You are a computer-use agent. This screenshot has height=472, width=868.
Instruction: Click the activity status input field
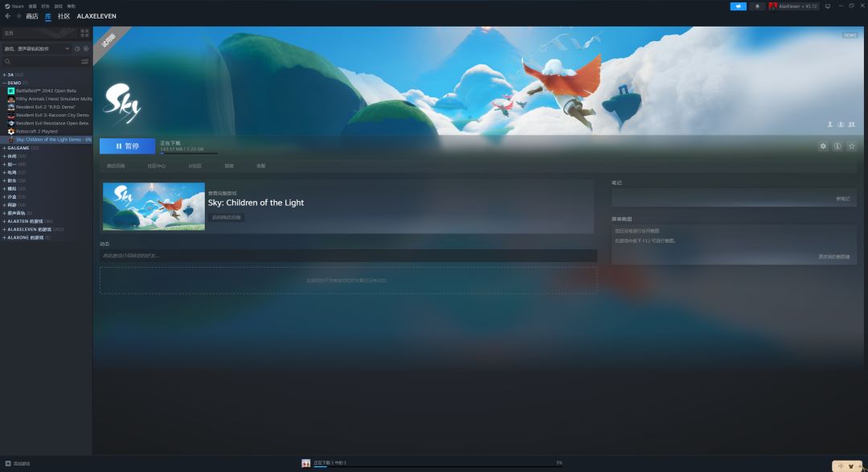348,256
